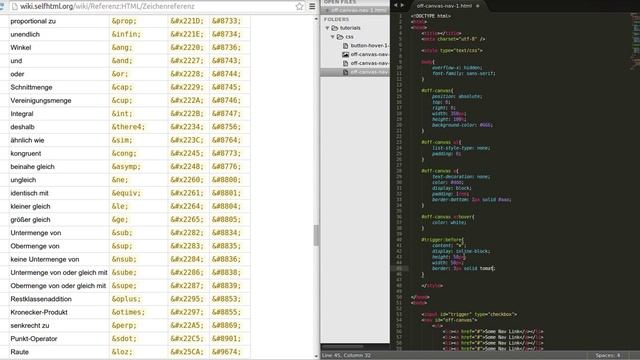The width and height of the screenshot is (640, 360).
Task: Click the 'Punkt-Operator' row label
Action: click(x=33, y=339)
